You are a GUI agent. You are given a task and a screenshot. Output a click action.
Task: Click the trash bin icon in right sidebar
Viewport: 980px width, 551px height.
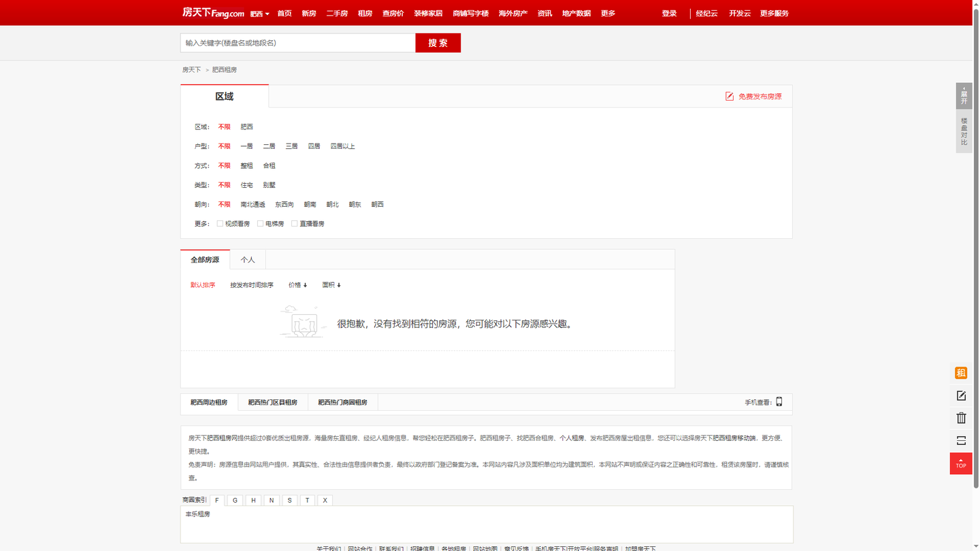(961, 418)
